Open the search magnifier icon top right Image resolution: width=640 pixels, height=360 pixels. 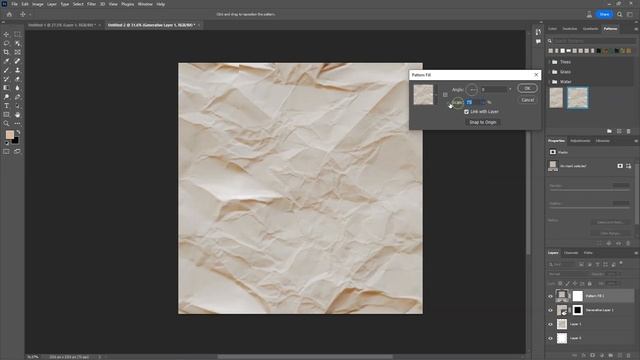pos(620,14)
